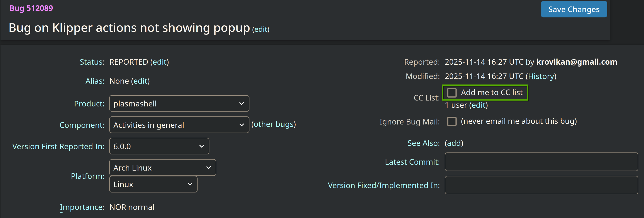Enable never email me about this bug
Image resolution: width=644 pixels, height=218 pixels.
click(452, 122)
